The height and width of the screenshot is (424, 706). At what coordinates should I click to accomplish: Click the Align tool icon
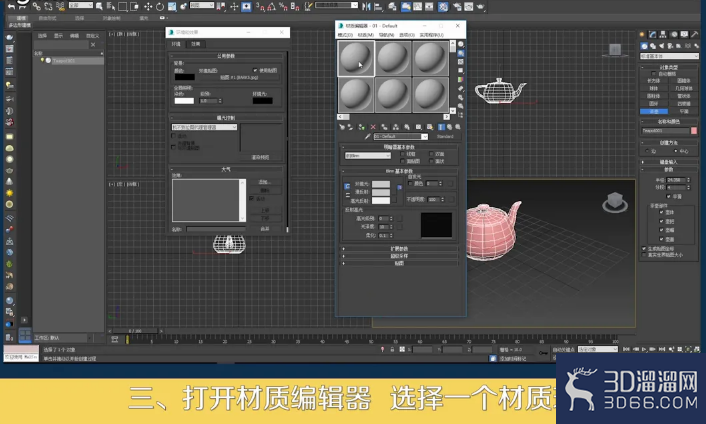pos(378,6)
